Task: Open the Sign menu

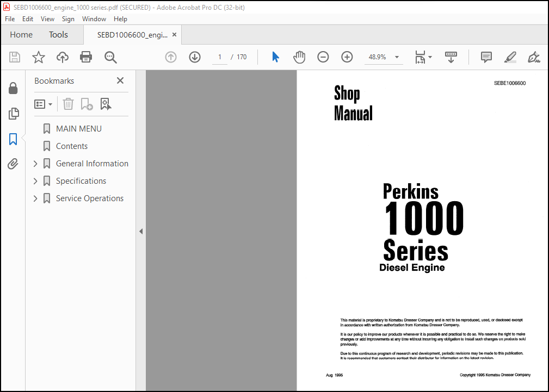Action: pos(68,19)
